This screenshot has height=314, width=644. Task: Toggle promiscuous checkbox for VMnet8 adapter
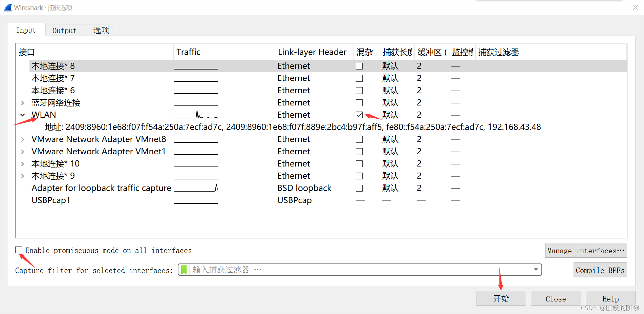pos(359,139)
